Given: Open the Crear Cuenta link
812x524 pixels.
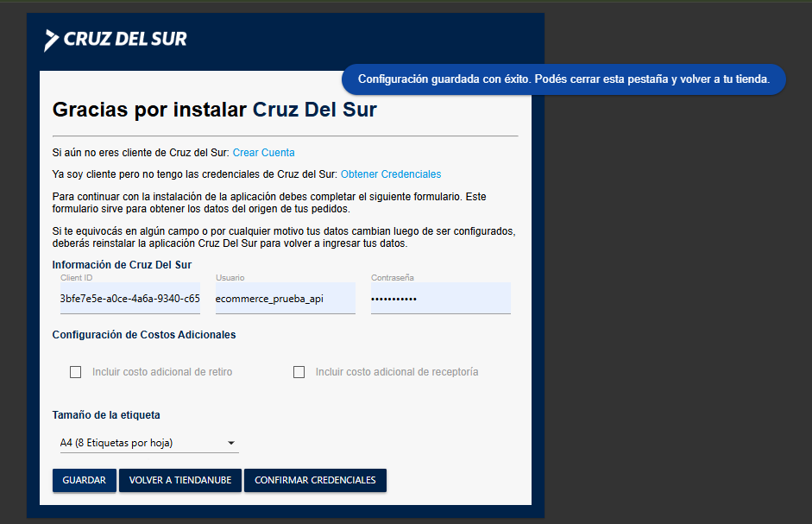Looking at the screenshot, I should (263, 153).
